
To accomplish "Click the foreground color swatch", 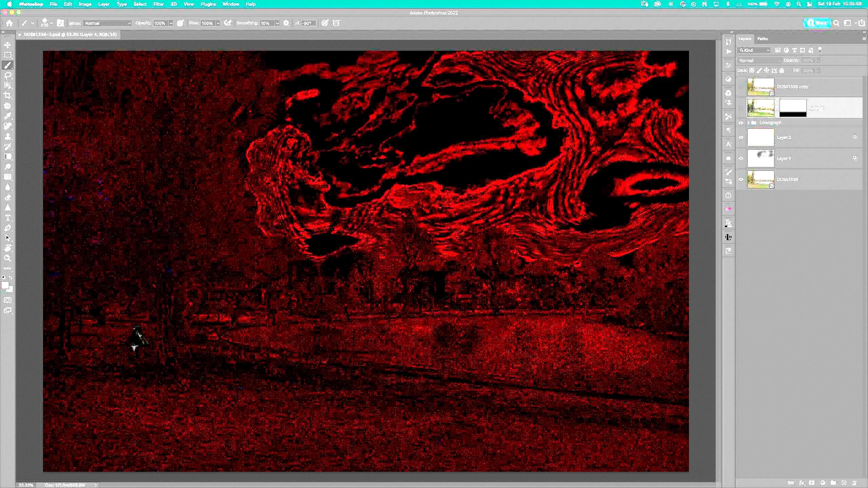I will [x=5, y=285].
